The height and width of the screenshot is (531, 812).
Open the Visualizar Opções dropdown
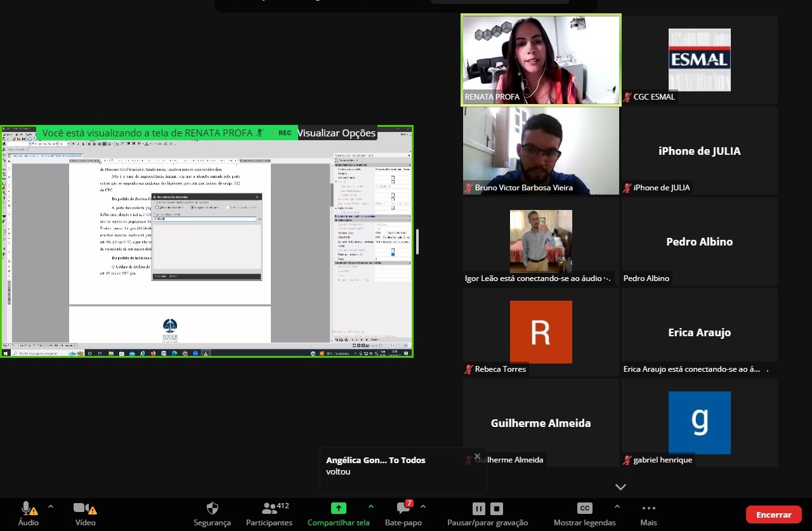(x=336, y=133)
